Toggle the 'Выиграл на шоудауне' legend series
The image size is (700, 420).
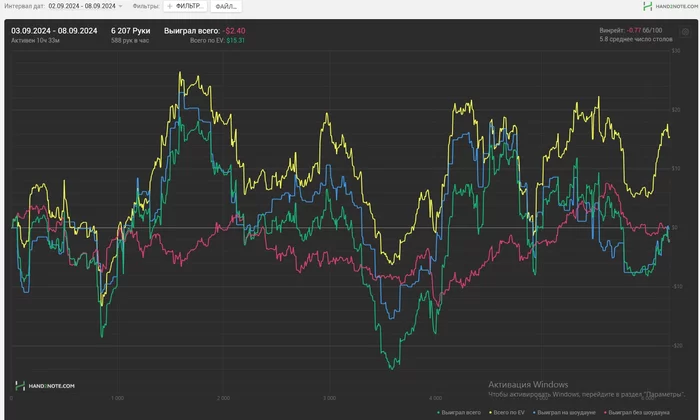pyautogui.click(x=564, y=412)
